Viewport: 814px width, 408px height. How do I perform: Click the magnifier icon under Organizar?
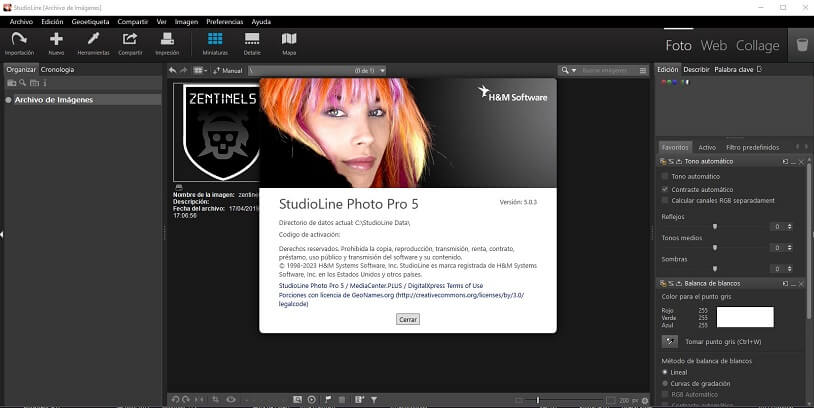pos(22,83)
